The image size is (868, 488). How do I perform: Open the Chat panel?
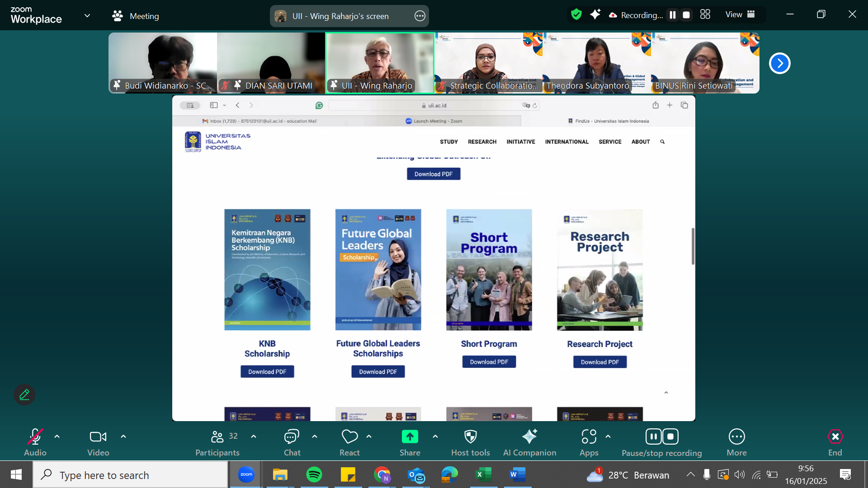[x=292, y=442]
